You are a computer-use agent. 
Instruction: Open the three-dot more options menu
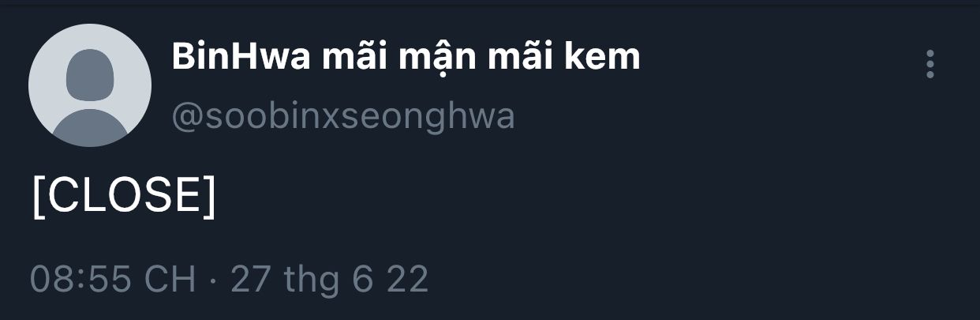(x=930, y=64)
